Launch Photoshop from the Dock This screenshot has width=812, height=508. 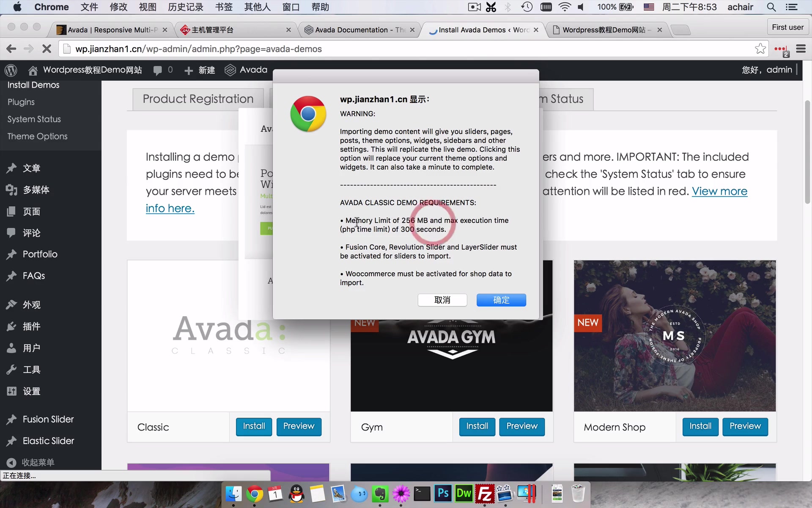443,494
